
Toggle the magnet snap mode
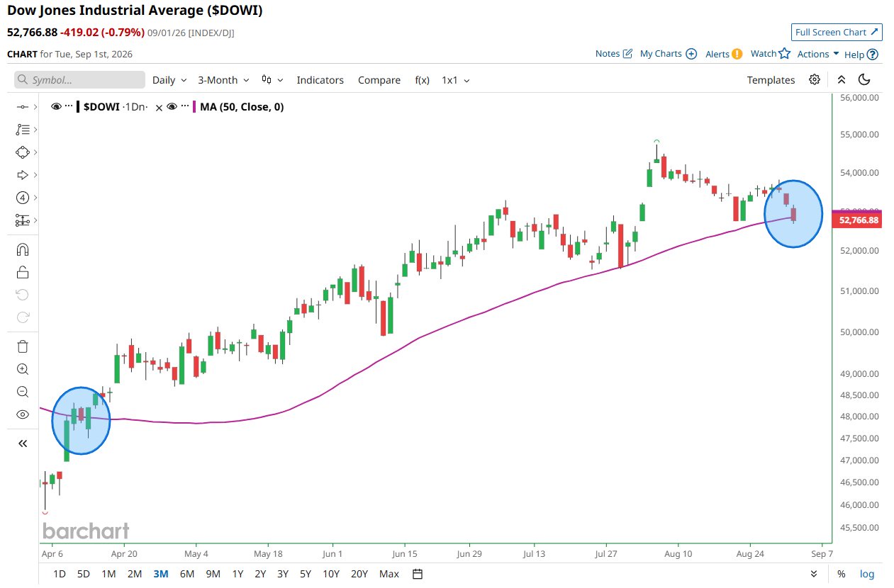(22, 249)
